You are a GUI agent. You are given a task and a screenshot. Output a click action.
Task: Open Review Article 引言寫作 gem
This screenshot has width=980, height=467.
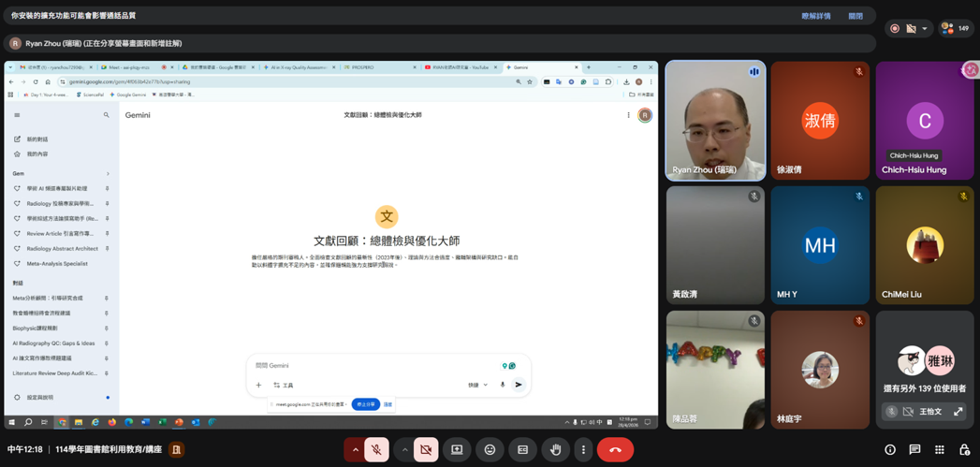[x=60, y=233]
